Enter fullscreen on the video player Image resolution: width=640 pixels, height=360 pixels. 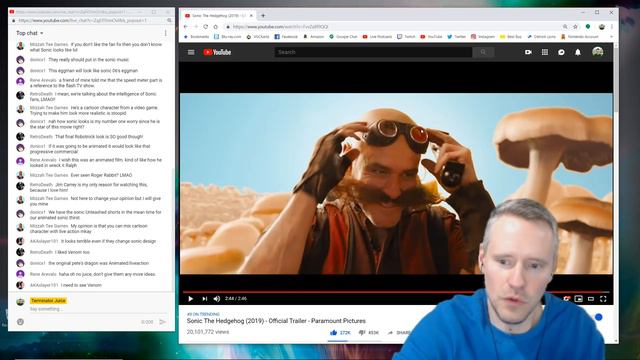[603, 299]
